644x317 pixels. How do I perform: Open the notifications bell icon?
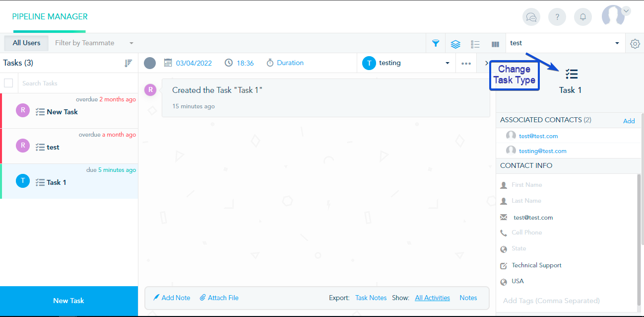click(583, 17)
